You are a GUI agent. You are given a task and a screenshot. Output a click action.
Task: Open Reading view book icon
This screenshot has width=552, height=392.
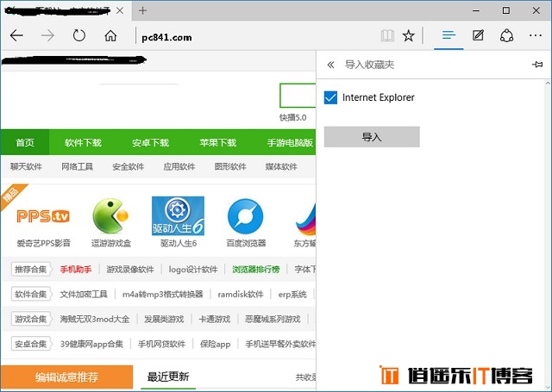(x=387, y=35)
